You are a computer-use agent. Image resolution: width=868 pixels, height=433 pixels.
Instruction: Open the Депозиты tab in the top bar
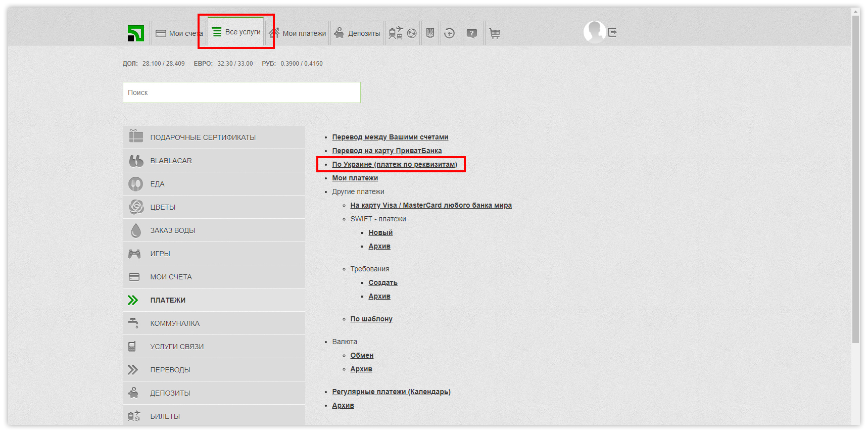tap(357, 33)
